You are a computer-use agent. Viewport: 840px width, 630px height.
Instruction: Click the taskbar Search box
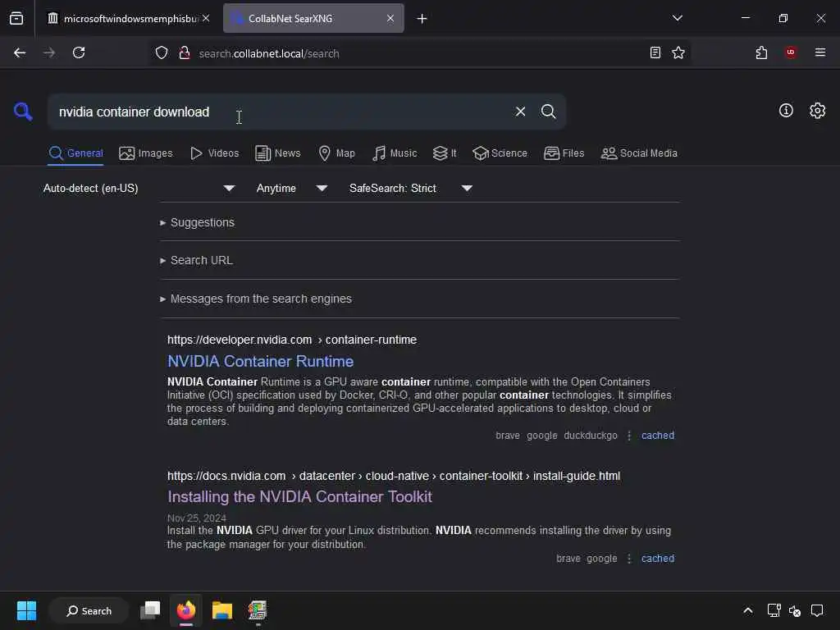(x=89, y=610)
